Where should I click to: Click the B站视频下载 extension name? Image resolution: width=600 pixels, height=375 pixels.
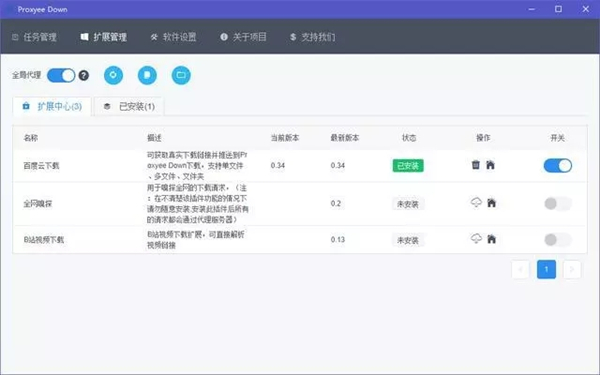[44, 240]
